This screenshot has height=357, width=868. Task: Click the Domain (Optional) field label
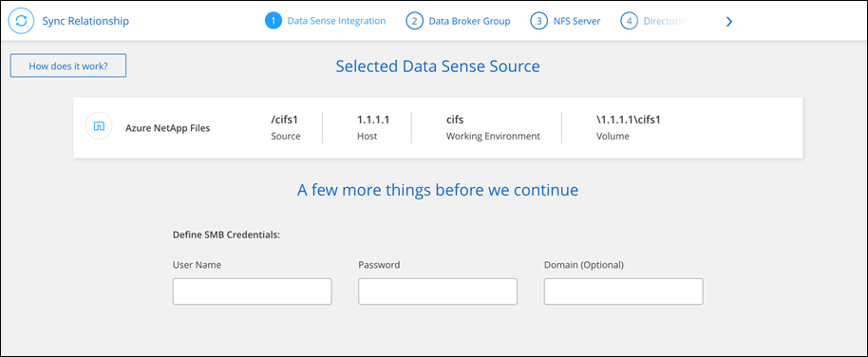584,265
